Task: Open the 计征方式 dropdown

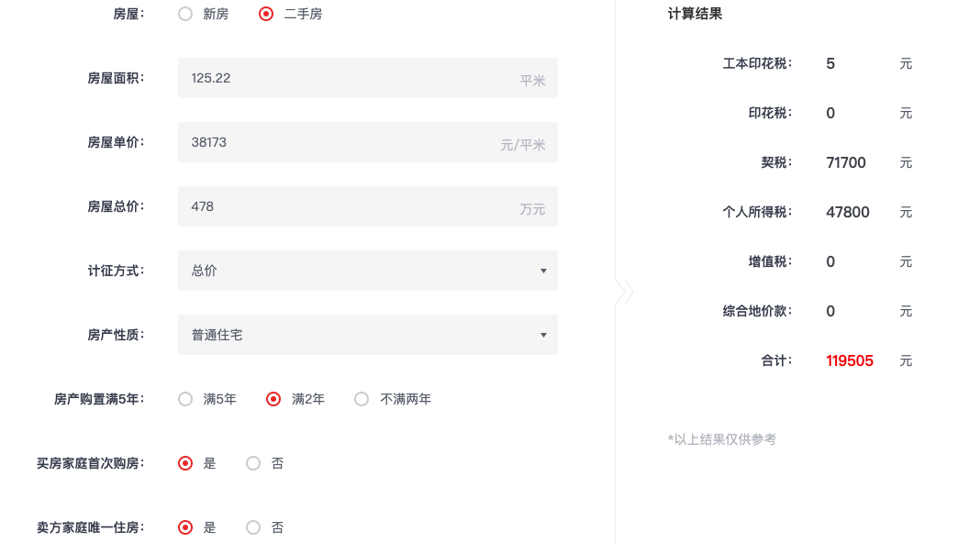Action: pos(367,271)
